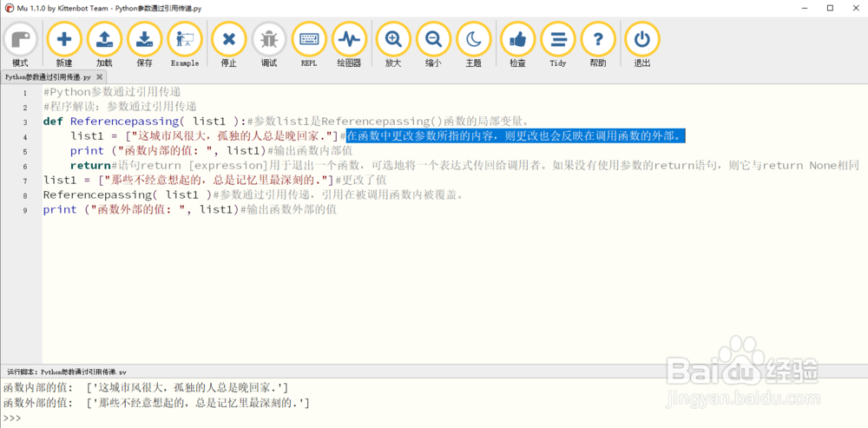Click the #Python参数通过引用传递 comment on line 1
The height and width of the screenshot is (428, 868).
[112, 92]
